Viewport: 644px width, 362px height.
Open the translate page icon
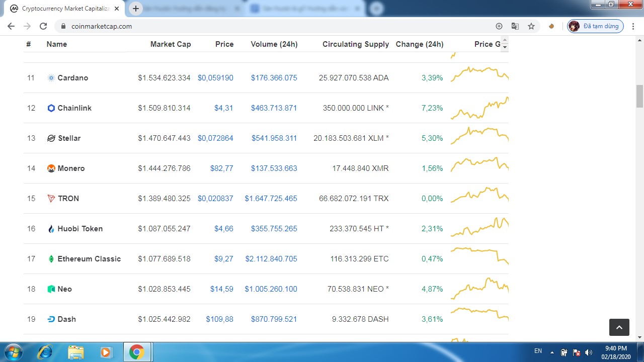click(515, 26)
